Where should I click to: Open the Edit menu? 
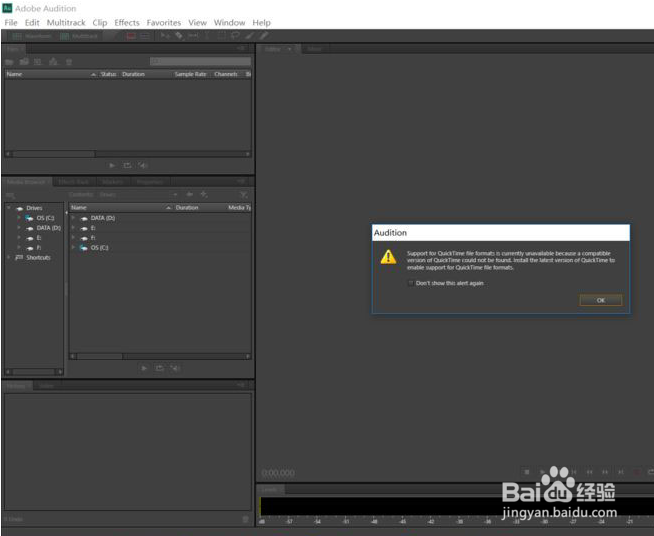[32, 23]
